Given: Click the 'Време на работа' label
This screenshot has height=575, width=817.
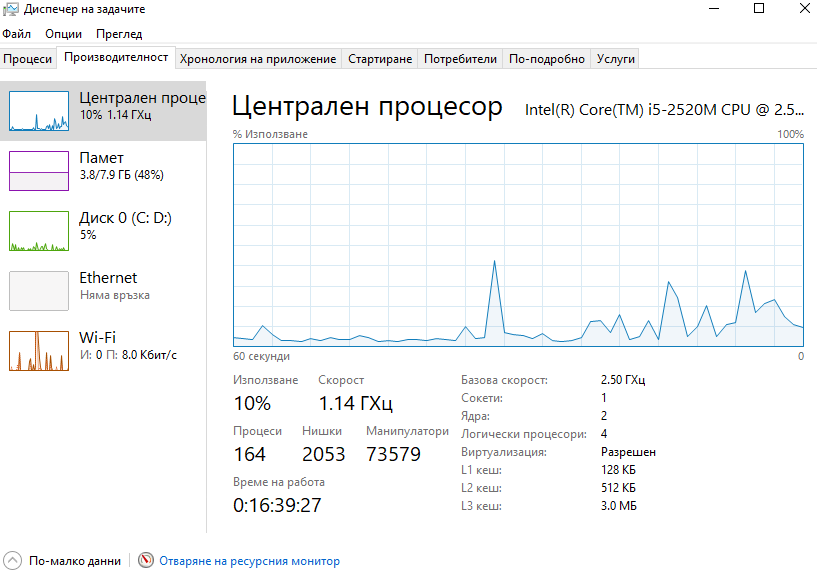Looking at the screenshot, I should click(279, 482).
